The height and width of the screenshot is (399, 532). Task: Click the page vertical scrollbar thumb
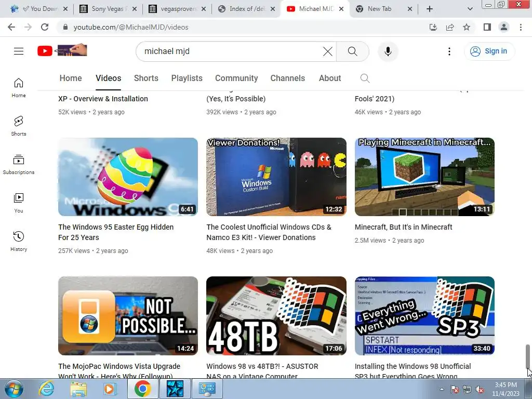(x=528, y=356)
